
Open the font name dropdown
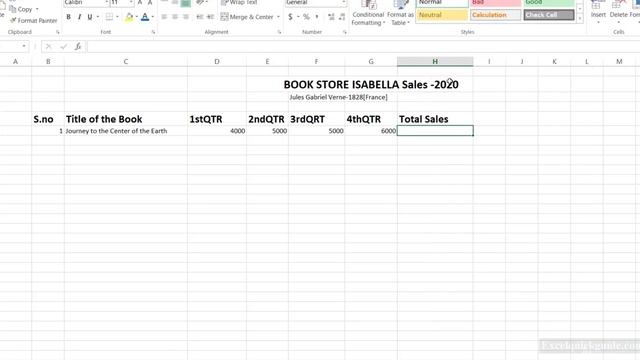[107, 3]
